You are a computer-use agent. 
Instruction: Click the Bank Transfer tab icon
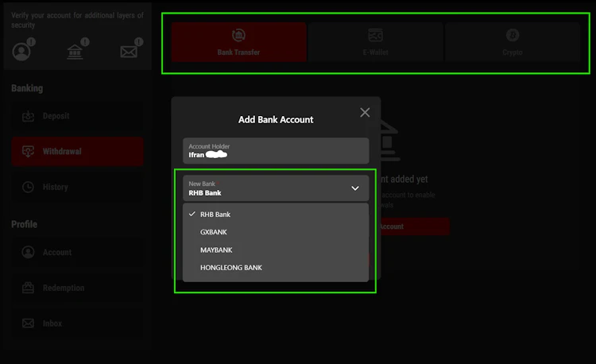(x=238, y=35)
